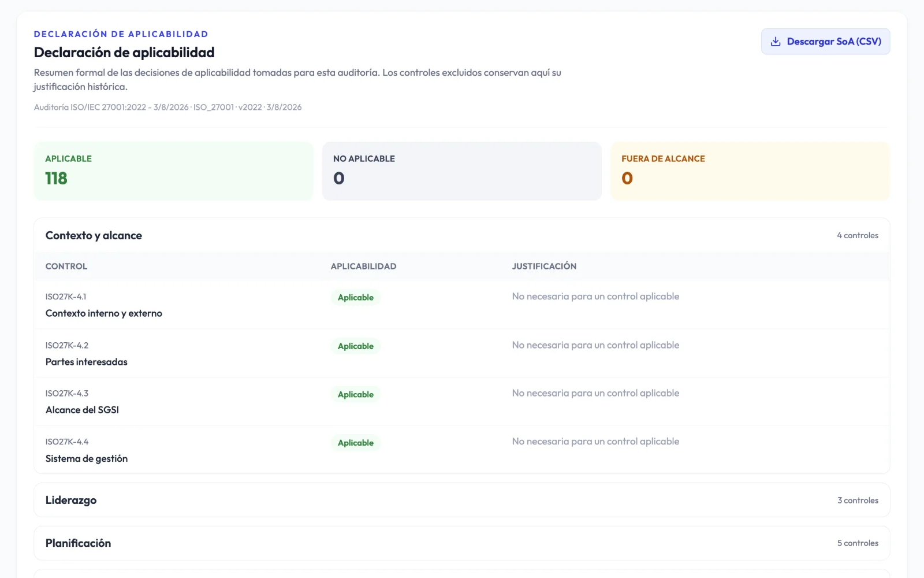Click the 5 controles count on Planificación
Viewport: 924px width, 578px height.
click(x=858, y=543)
